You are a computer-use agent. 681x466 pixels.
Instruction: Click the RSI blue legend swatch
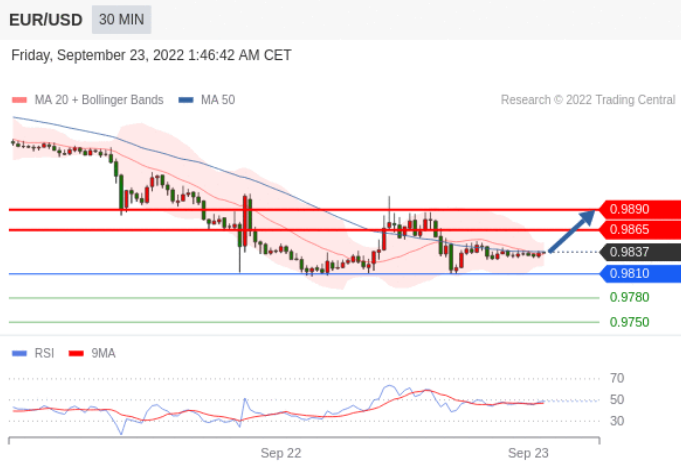pos(20,354)
